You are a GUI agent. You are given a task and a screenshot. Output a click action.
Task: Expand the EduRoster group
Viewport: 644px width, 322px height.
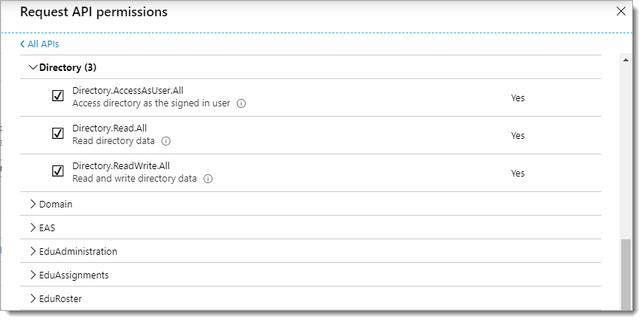pyautogui.click(x=32, y=298)
